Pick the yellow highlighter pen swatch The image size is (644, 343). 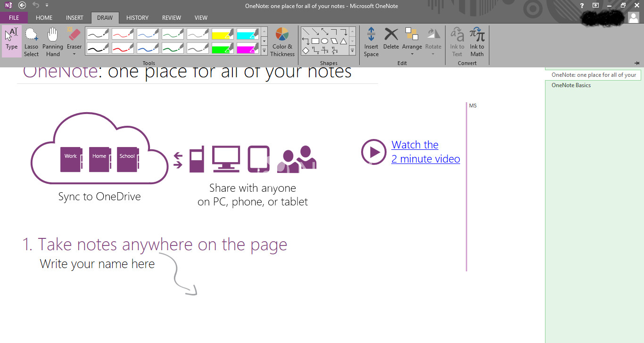(x=223, y=34)
